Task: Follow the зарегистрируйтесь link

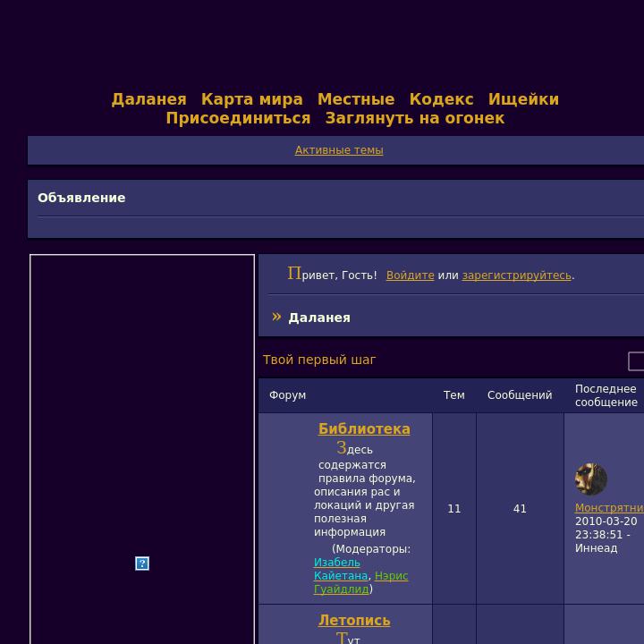Action: [517, 275]
